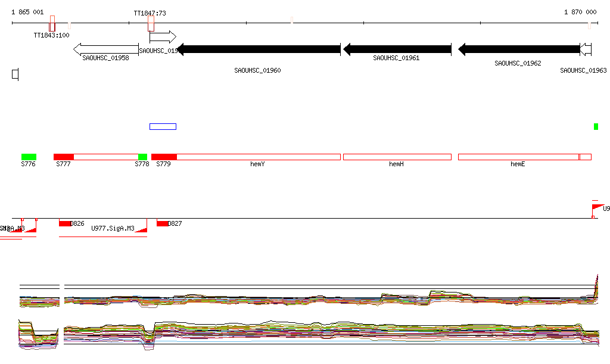The width and height of the screenshot is (610, 364).
Task: Click the red D827 box
Action: click(162, 223)
